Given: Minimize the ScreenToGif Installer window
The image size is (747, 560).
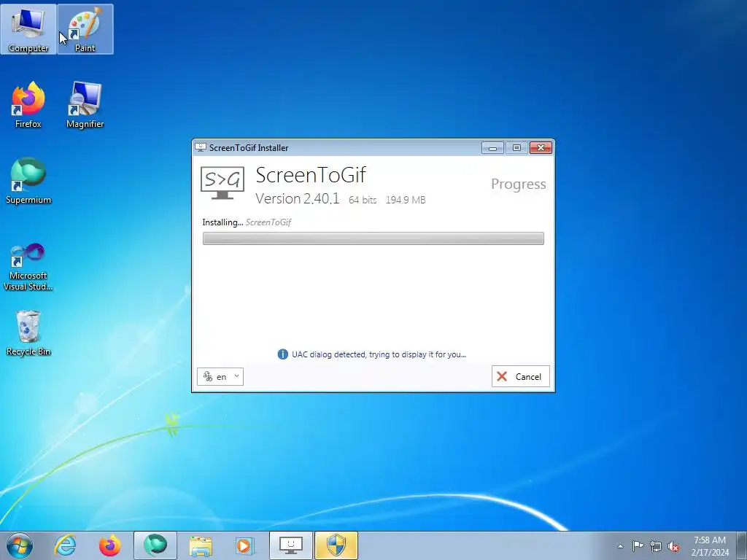Looking at the screenshot, I should (492, 148).
